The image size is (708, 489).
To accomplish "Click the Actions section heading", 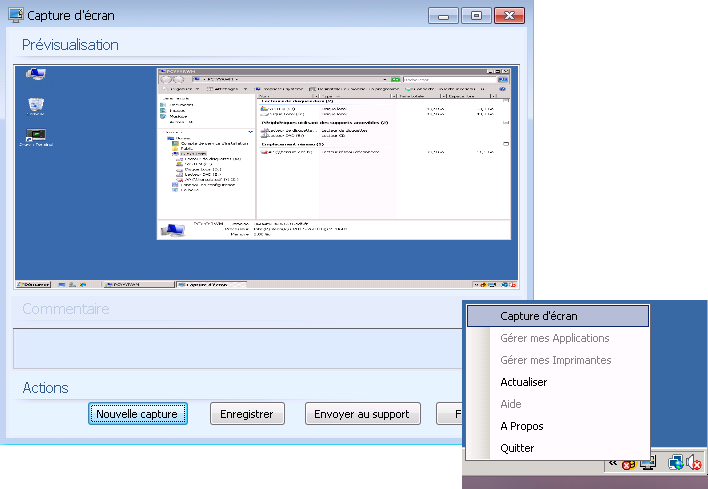I will (46, 388).
